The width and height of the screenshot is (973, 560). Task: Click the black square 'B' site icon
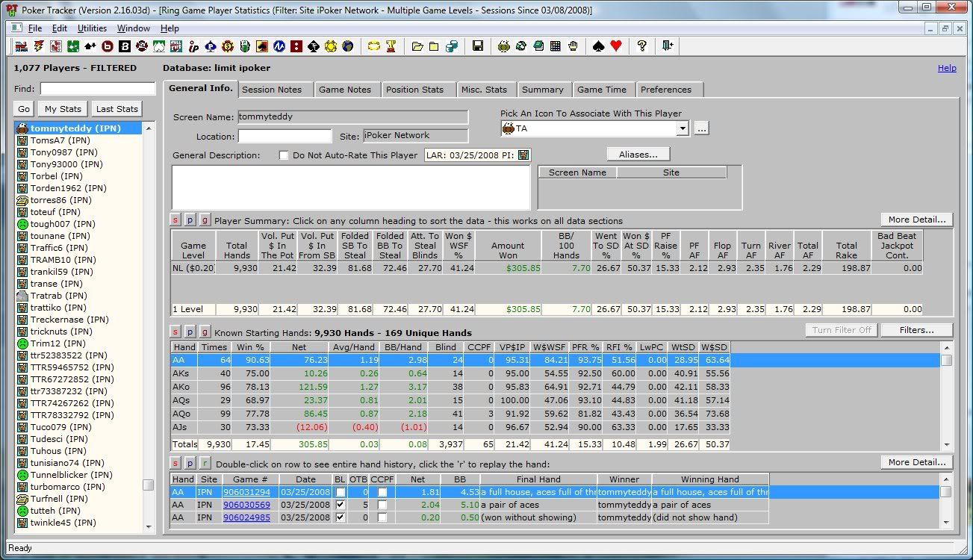[x=125, y=46]
